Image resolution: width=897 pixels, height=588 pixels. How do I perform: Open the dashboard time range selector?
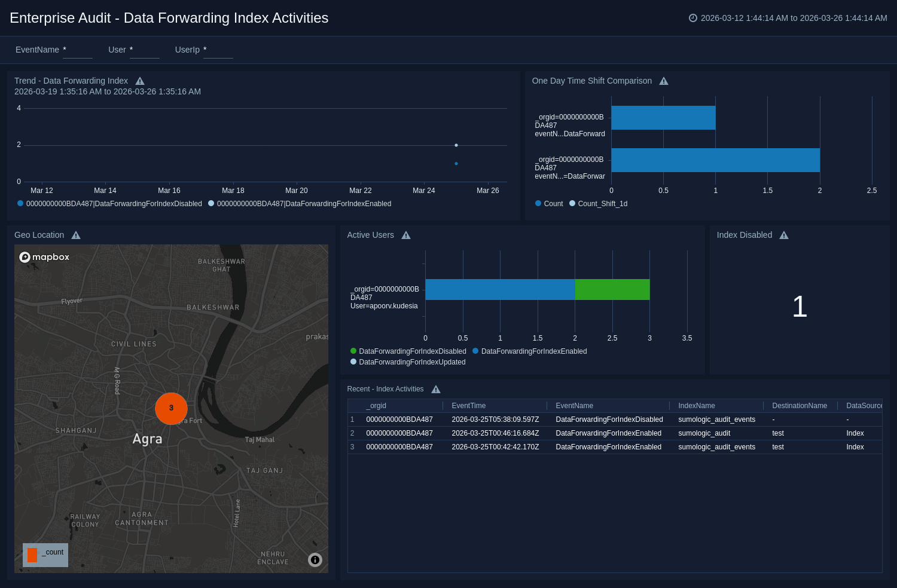click(x=788, y=19)
